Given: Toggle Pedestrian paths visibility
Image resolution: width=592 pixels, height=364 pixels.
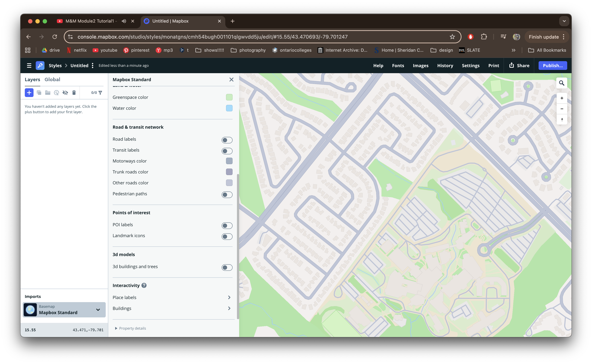Looking at the screenshot, I should pos(227,195).
